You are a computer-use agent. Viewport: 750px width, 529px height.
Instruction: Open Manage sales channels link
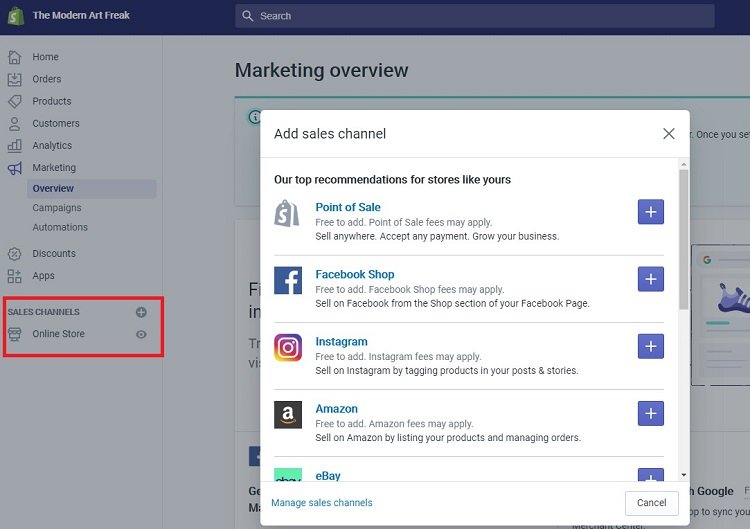coord(321,503)
